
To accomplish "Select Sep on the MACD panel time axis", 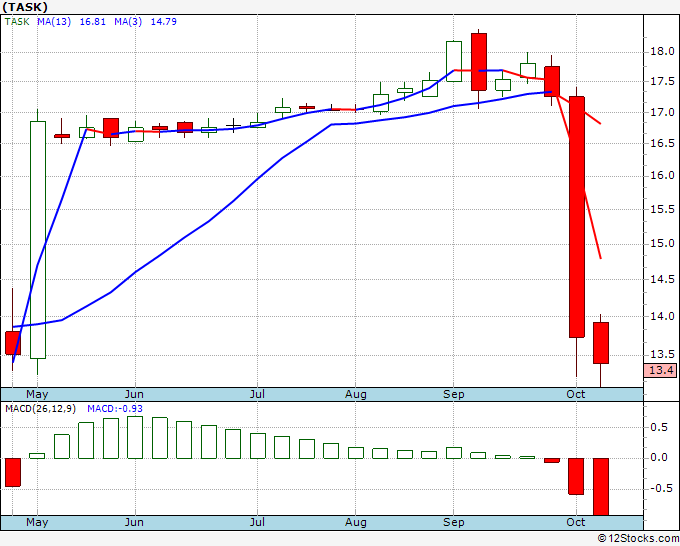I will (x=454, y=522).
